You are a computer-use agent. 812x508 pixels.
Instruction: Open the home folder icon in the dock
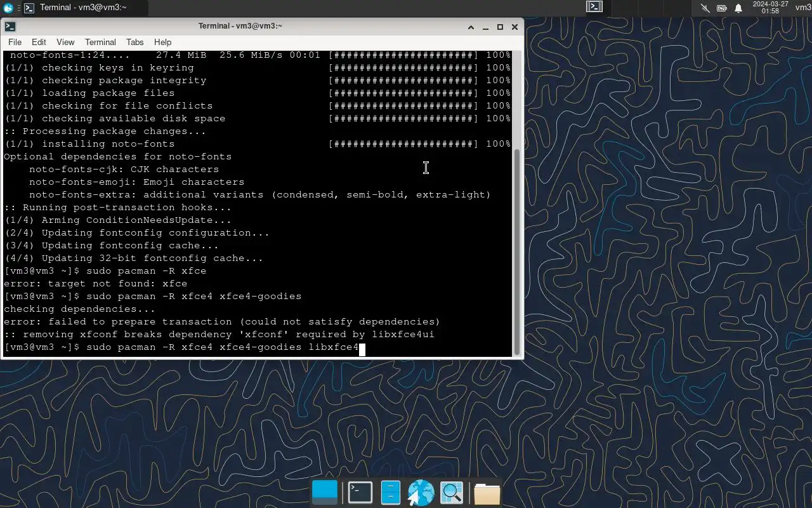487,493
